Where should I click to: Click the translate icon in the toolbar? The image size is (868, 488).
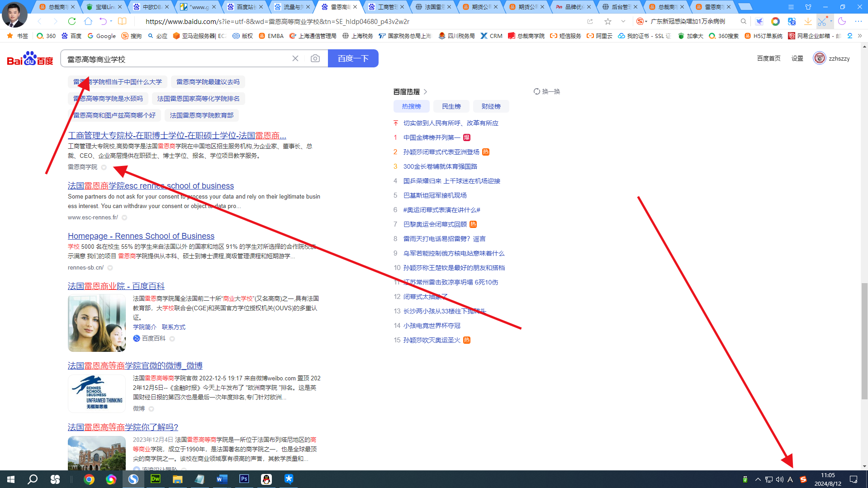pyautogui.click(x=791, y=21)
